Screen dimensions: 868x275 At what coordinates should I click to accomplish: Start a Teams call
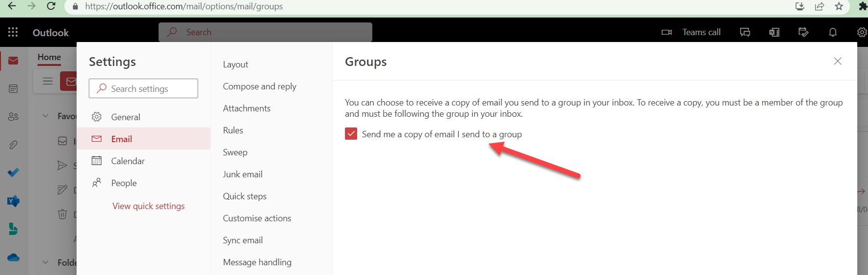(691, 32)
